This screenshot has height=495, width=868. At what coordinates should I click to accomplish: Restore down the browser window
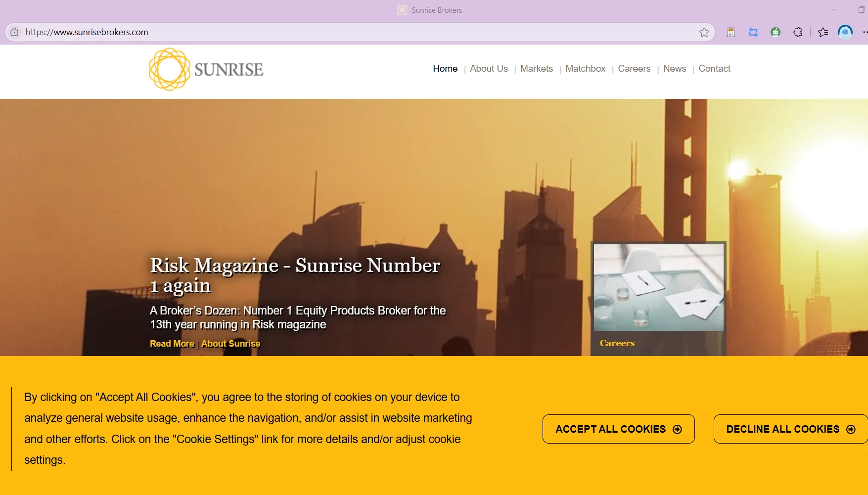pos(861,10)
